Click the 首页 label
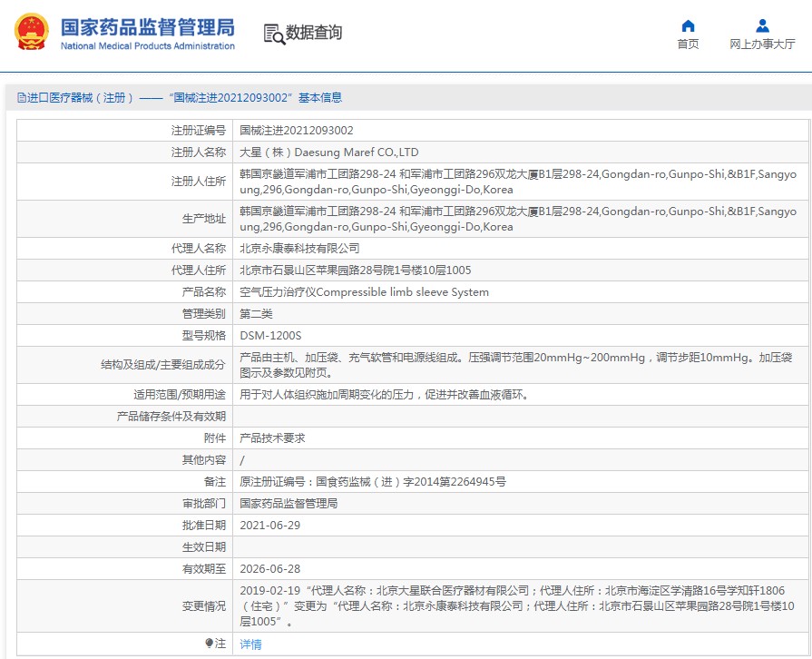 688,44
